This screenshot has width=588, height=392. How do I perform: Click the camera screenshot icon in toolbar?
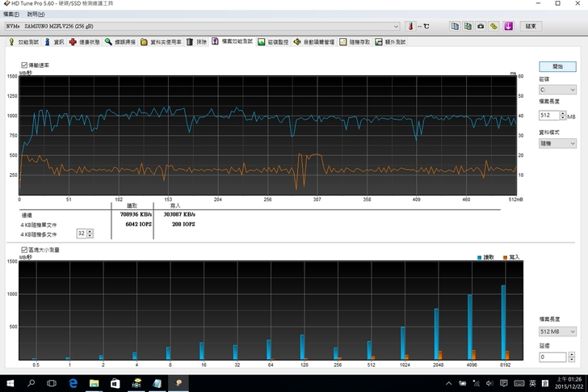coord(481,26)
